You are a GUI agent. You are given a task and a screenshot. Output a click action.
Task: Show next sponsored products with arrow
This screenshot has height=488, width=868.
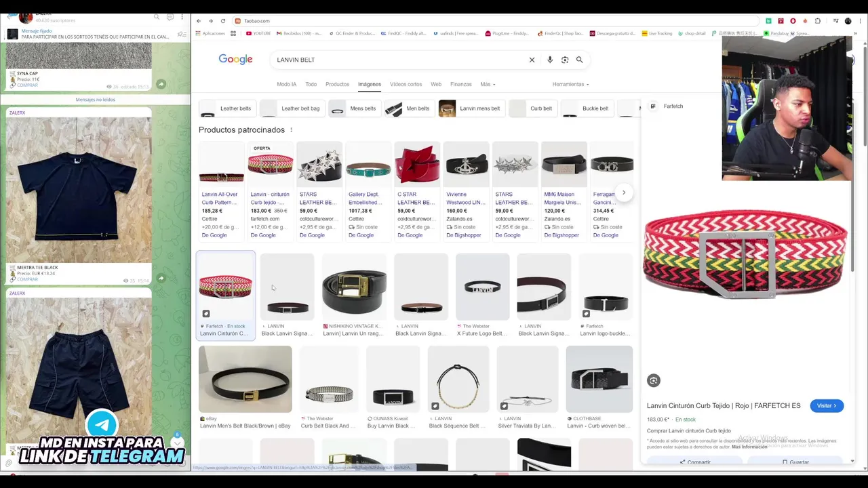point(624,192)
